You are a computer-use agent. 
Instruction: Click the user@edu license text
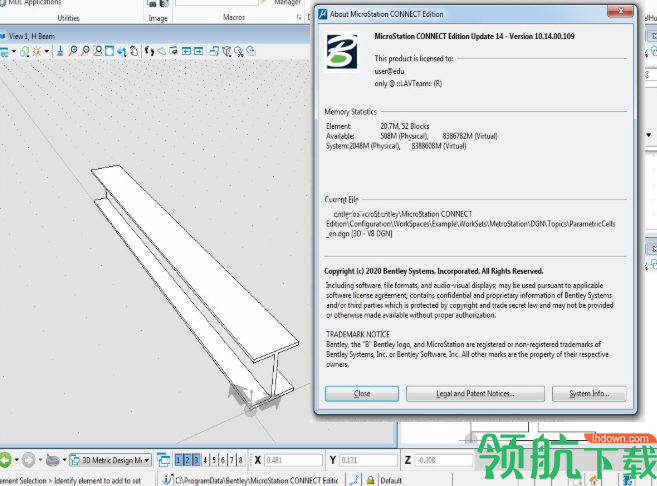point(389,71)
